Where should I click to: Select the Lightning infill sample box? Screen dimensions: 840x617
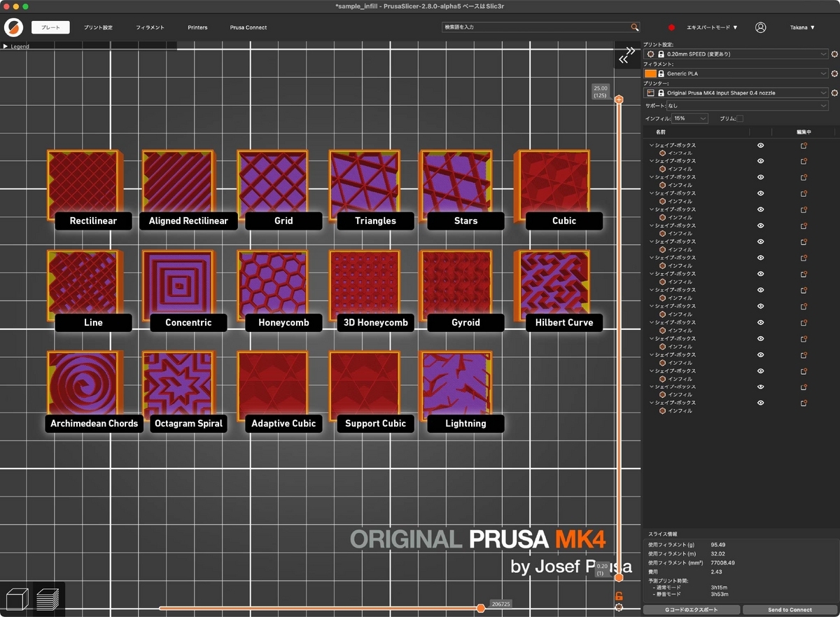[x=456, y=385]
